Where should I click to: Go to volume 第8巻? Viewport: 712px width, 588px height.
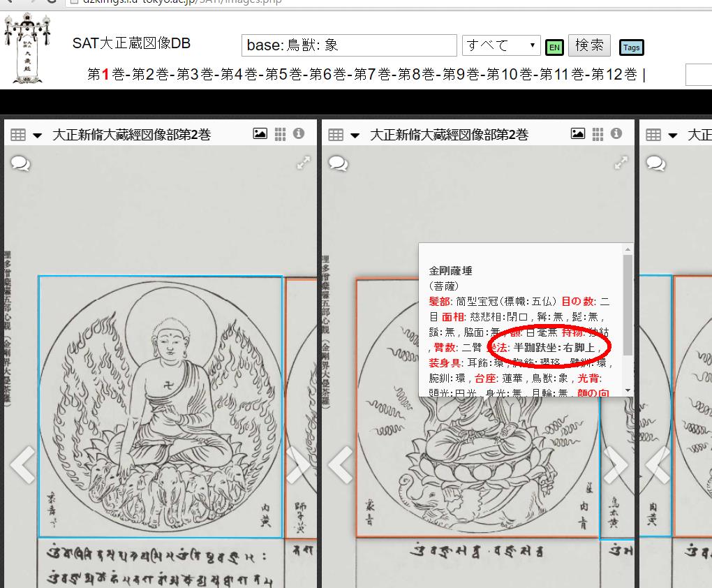pos(417,74)
